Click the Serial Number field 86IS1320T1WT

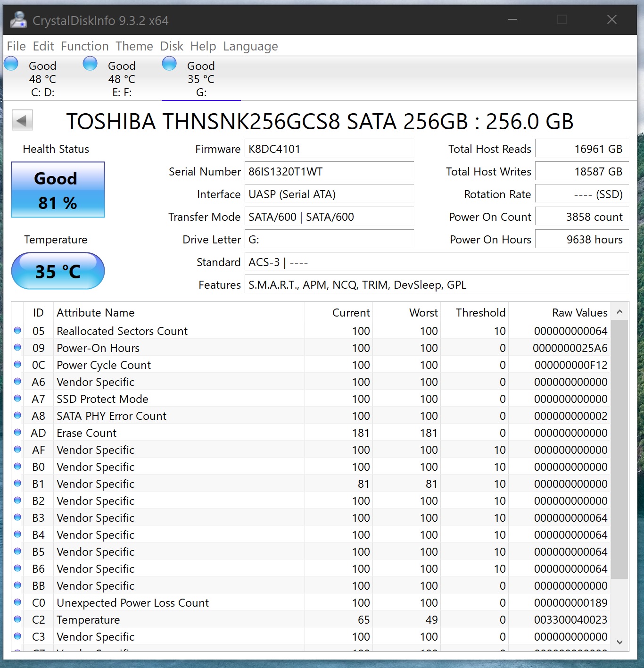click(329, 172)
